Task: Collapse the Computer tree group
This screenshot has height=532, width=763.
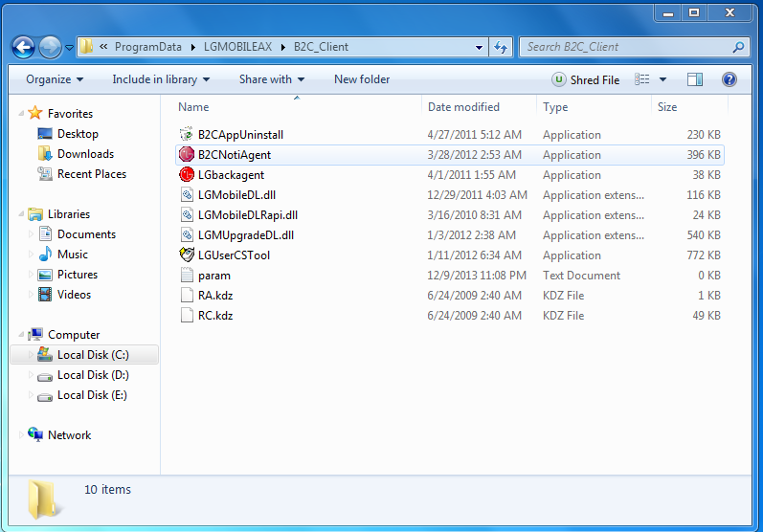Action: pos(21,335)
